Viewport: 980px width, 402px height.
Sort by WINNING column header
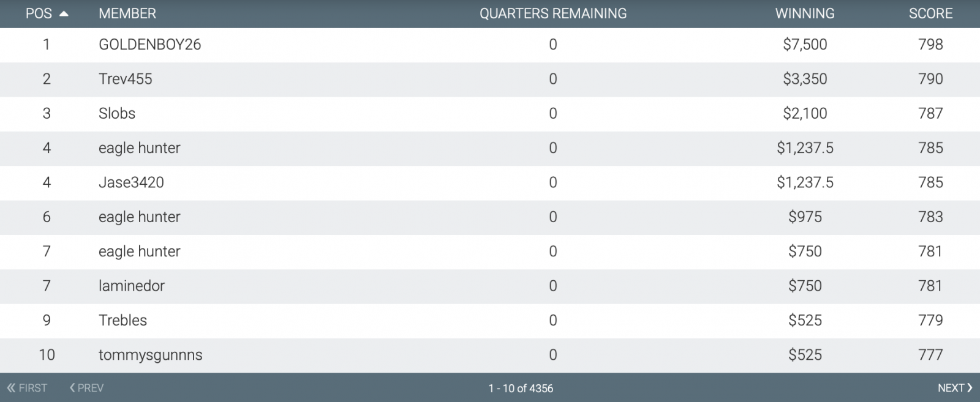805,13
